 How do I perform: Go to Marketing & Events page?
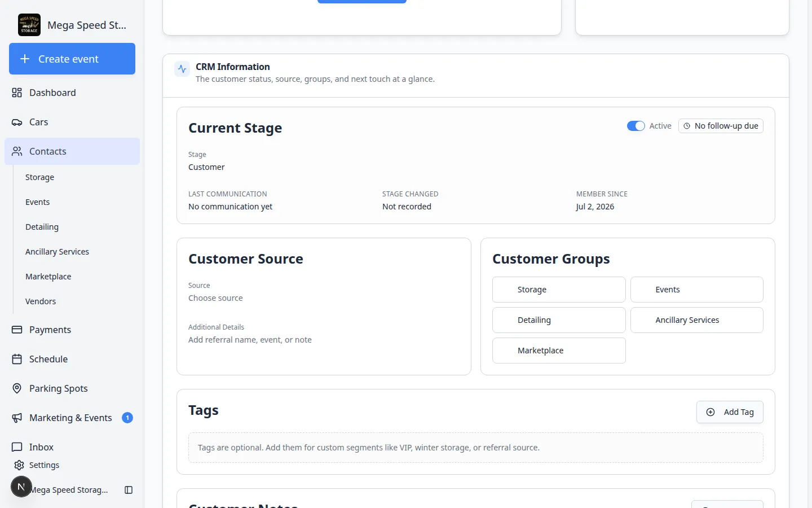click(72, 418)
